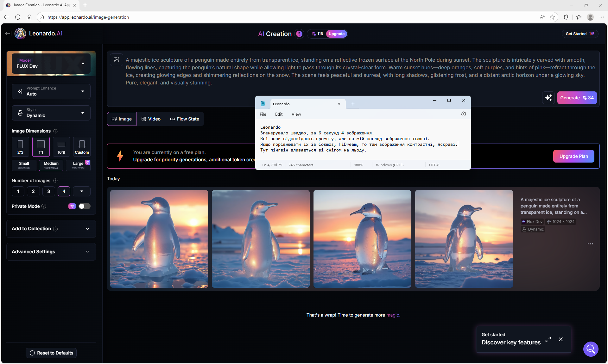
Task: Click the prompt enhance sparkle icon
Action: 548,98
